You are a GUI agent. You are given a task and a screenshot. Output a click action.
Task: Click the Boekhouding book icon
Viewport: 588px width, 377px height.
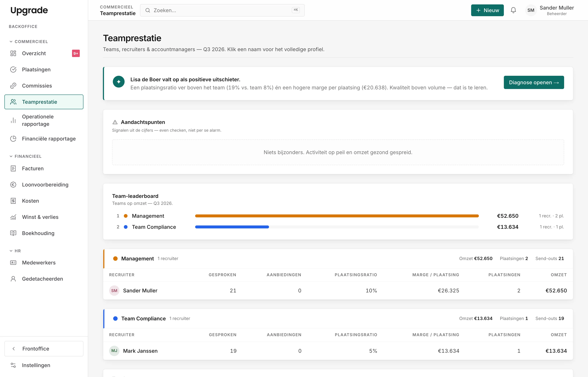13,233
